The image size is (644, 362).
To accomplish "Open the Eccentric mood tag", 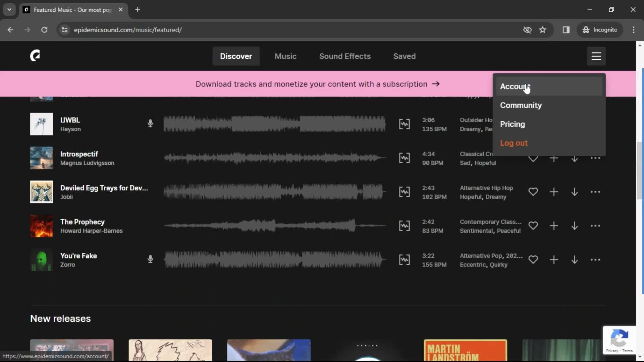I will [x=473, y=265].
